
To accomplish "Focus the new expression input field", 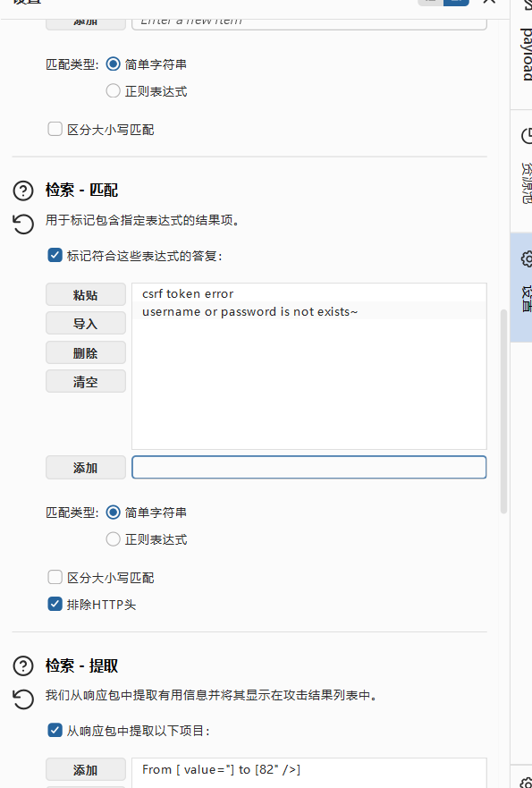I will point(309,468).
